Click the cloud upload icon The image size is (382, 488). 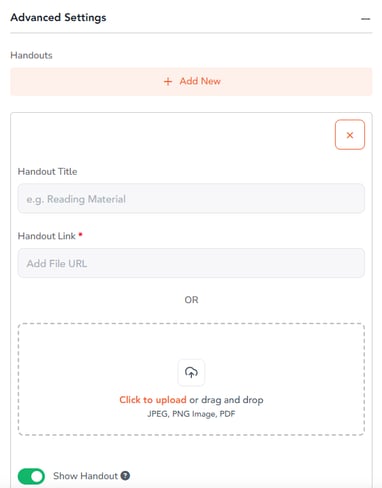191,372
